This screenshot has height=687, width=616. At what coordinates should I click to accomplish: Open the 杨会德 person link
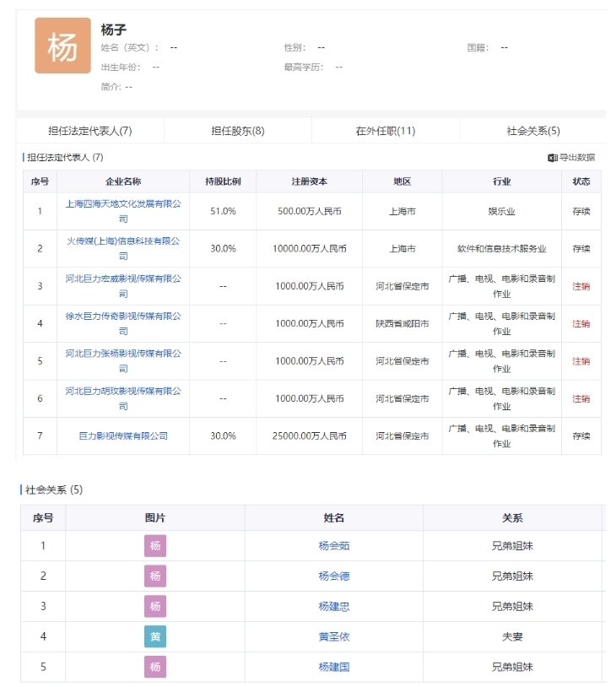click(334, 576)
